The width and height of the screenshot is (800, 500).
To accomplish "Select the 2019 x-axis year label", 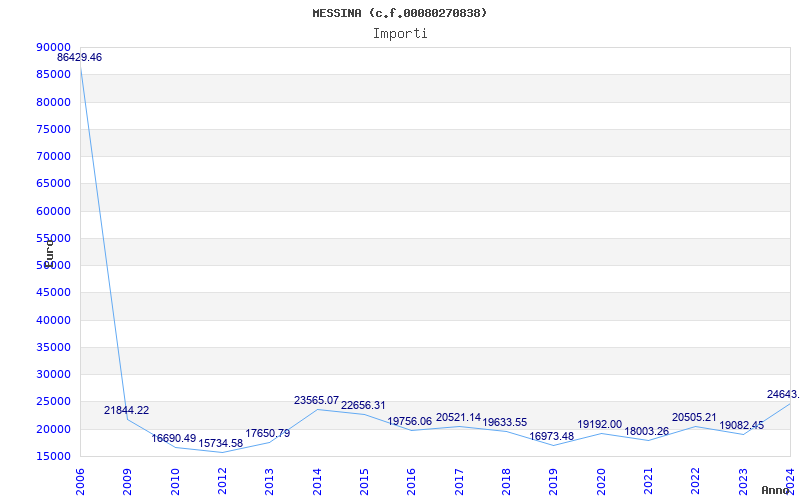I will click(x=554, y=482).
